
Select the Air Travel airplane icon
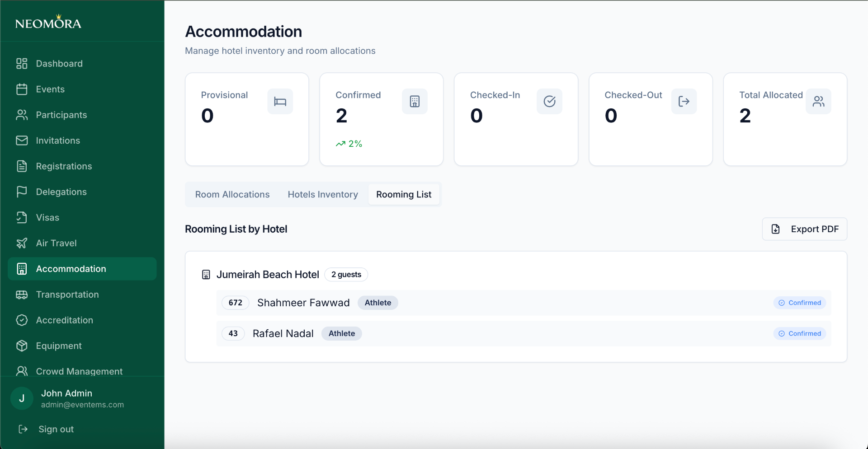point(22,243)
